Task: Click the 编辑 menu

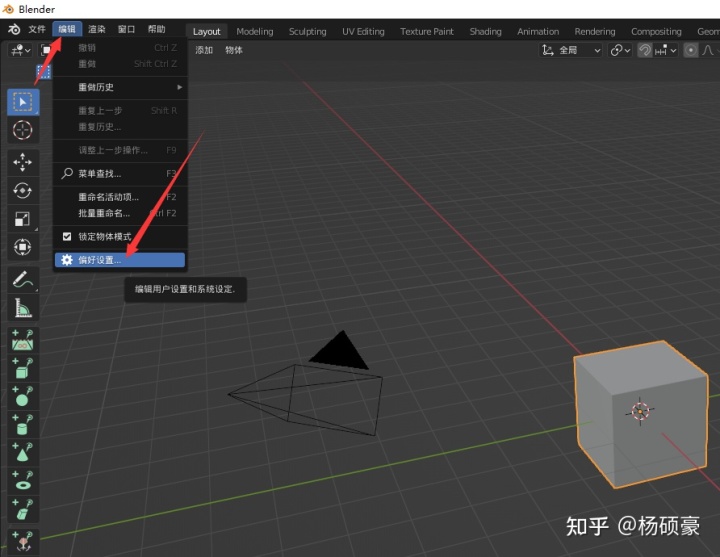Action: coord(67,29)
